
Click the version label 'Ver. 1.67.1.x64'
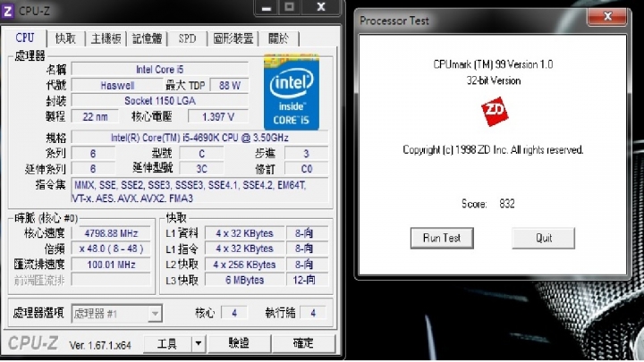tap(100, 345)
